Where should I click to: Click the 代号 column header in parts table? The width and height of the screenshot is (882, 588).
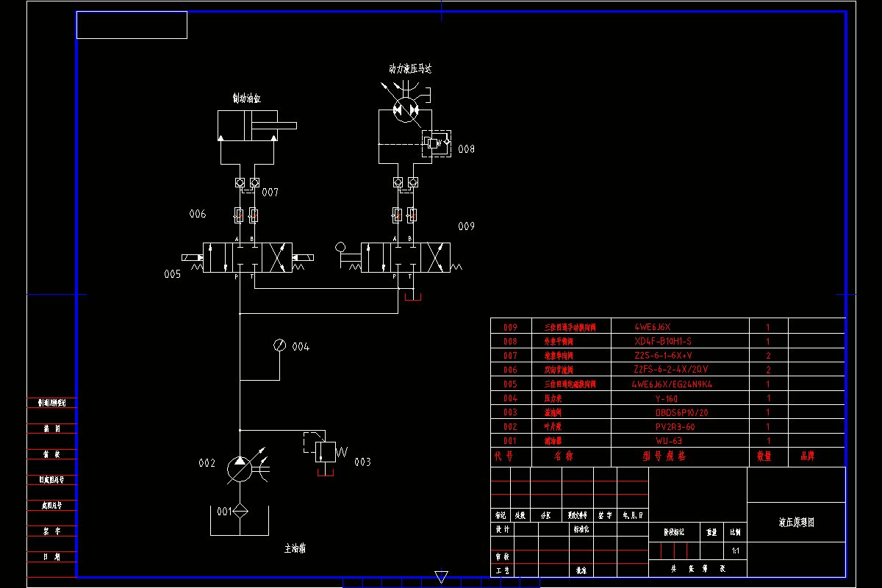[503, 456]
